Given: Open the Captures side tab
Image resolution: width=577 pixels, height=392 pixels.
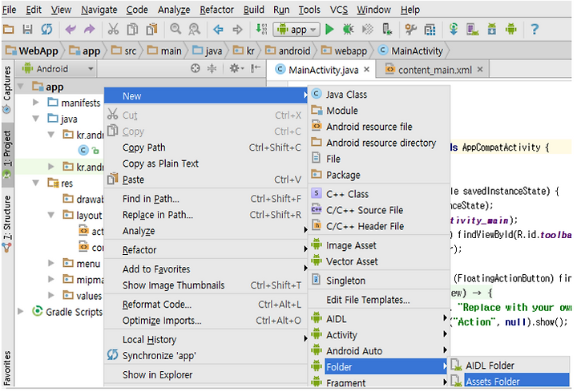Looking at the screenshot, I should (7, 91).
